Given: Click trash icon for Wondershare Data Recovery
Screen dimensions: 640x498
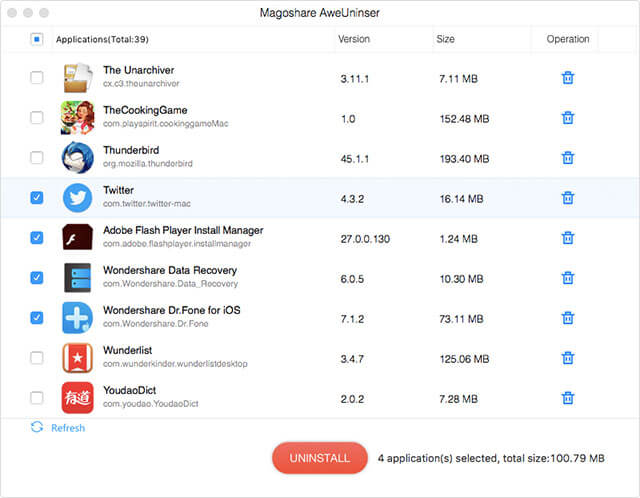Looking at the screenshot, I should coord(568,278).
